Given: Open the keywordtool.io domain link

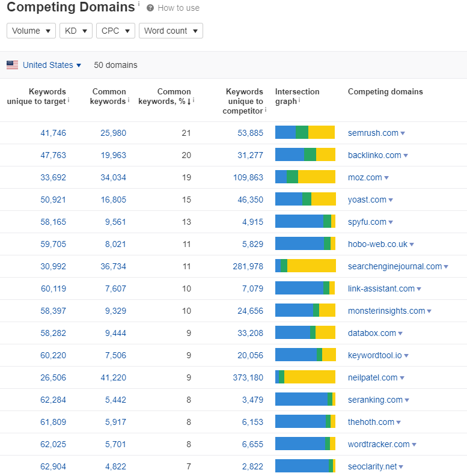Looking at the screenshot, I should click(x=375, y=355).
